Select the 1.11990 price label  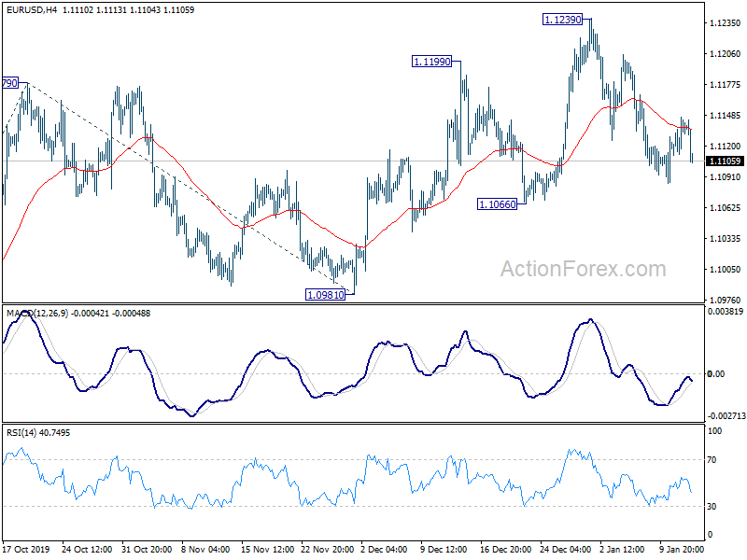431,62
